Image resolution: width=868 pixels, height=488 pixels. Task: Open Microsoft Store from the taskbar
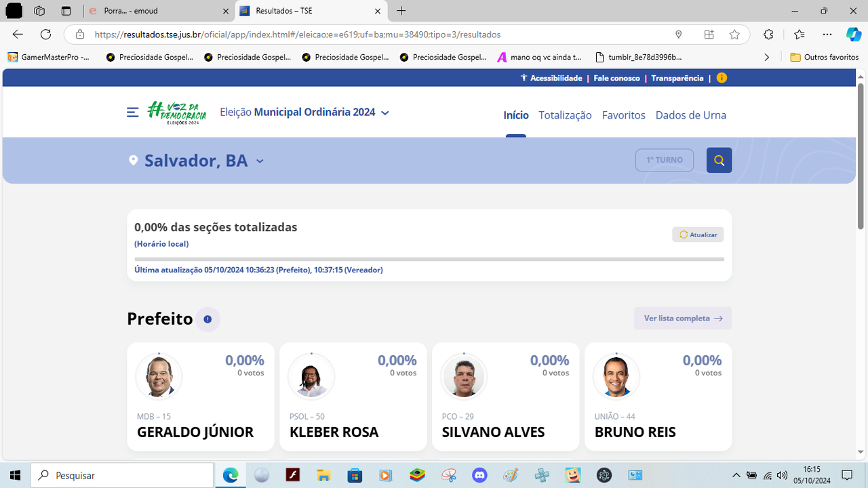(355, 475)
